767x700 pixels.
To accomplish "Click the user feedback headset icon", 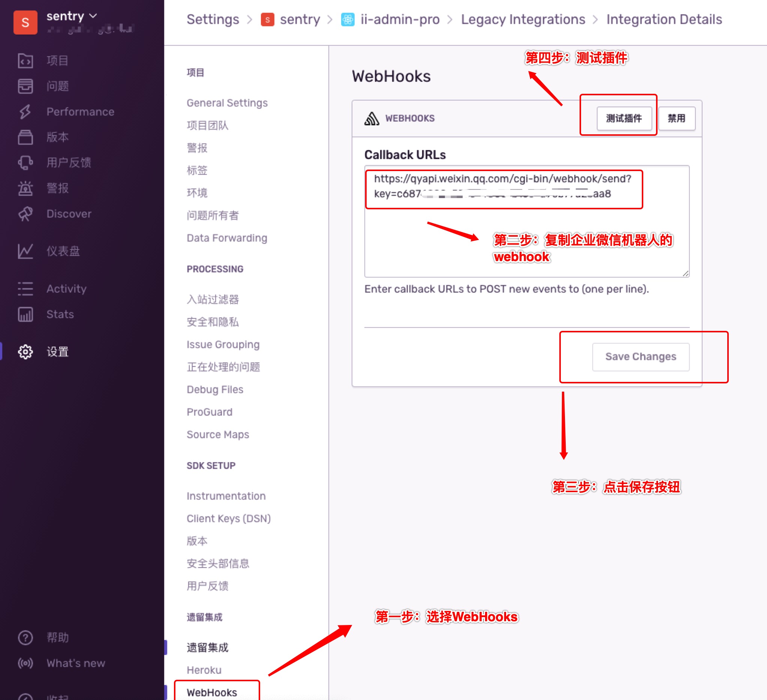I will pyautogui.click(x=25, y=162).
